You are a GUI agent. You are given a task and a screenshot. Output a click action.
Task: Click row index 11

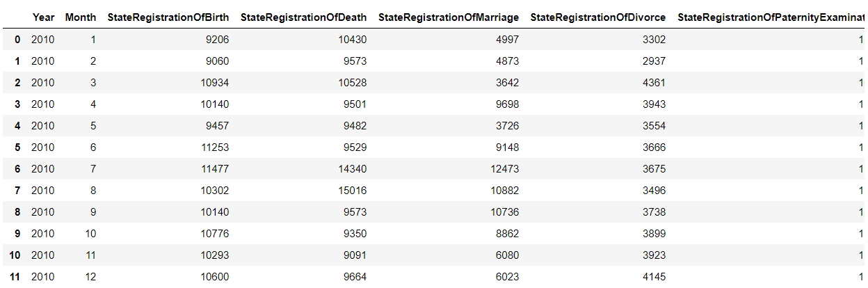(15, 277)
